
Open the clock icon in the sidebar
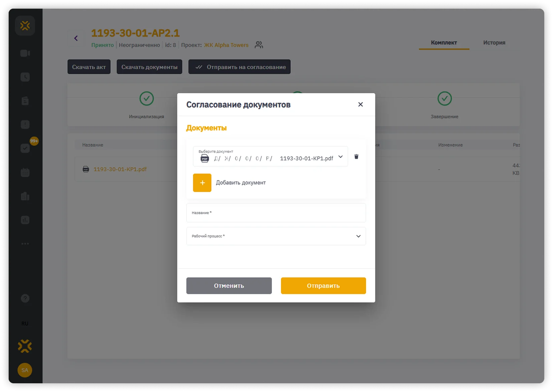pyautogui.click(x=25, y=77)
